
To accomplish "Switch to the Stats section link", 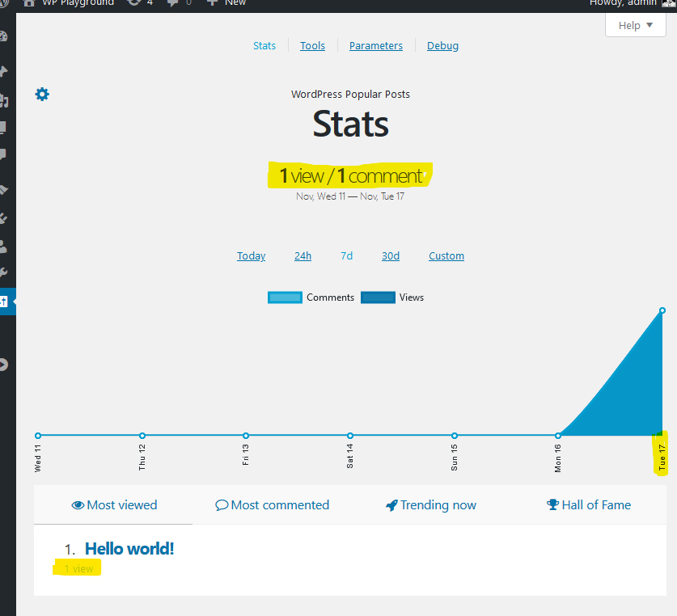I will pos(264,46).
